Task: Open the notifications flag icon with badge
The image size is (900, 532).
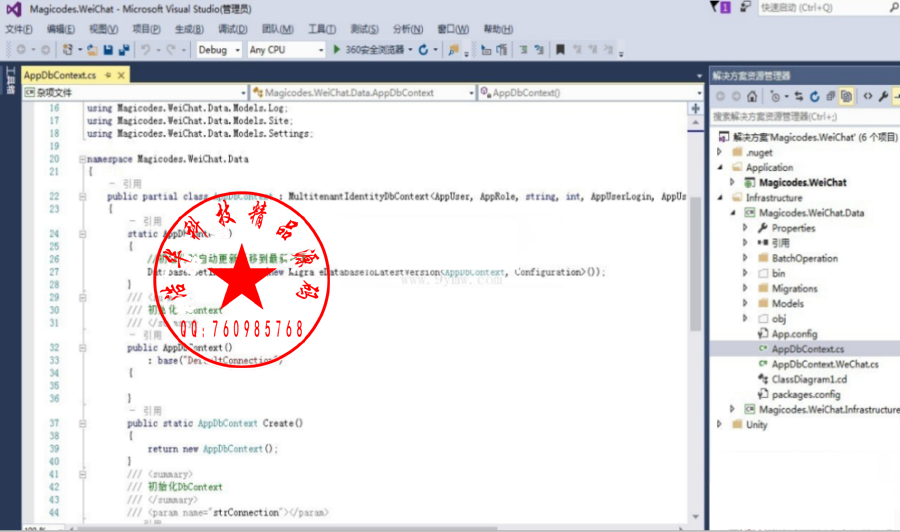Action: tap(720, 7)
